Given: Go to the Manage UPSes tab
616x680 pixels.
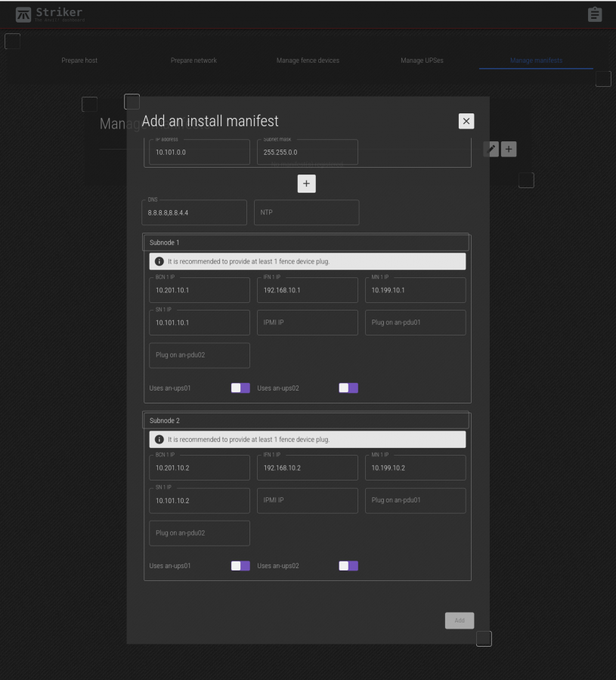Looking at the screenshot, I should [422, 60].
